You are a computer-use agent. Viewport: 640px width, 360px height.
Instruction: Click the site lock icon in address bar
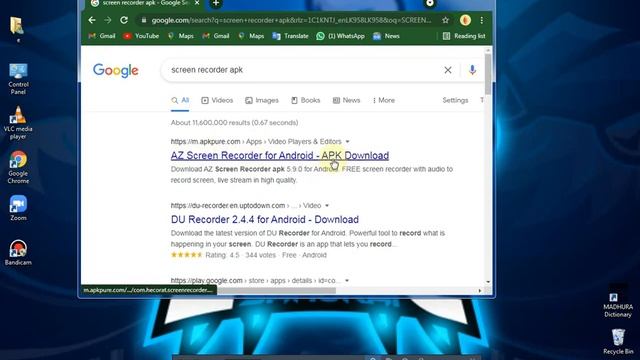[x=143, y=20]
